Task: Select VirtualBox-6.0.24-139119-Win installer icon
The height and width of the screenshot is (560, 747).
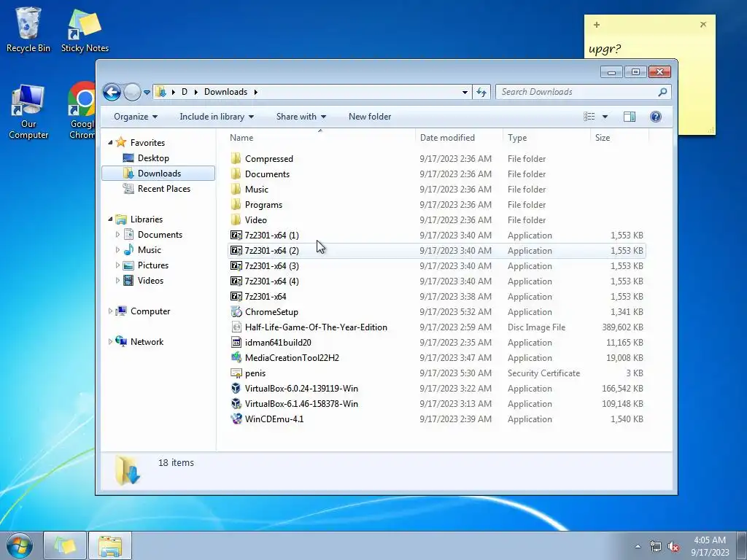Action: pos(236,388)
